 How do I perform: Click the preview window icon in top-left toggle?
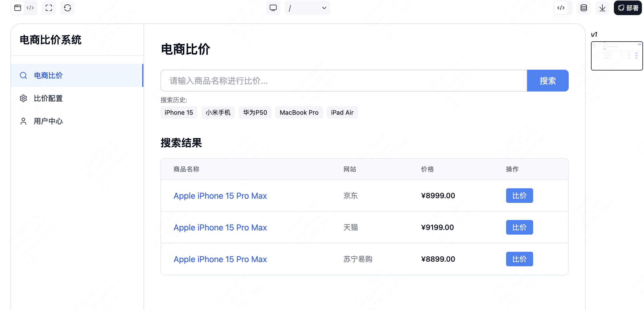(18, 8)
